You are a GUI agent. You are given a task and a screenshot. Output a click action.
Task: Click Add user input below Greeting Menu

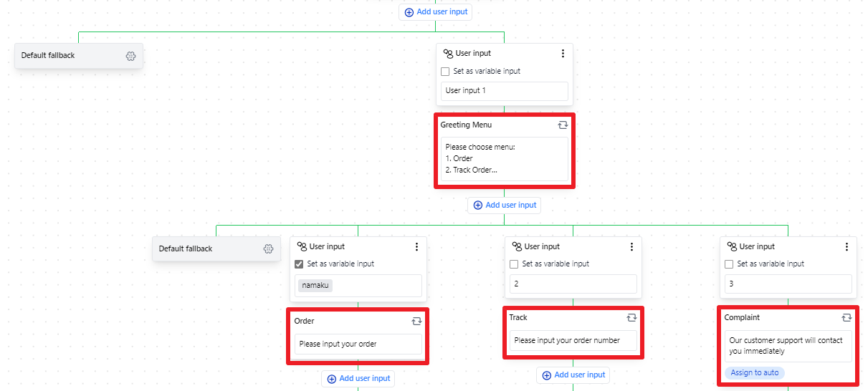point(504,206)
